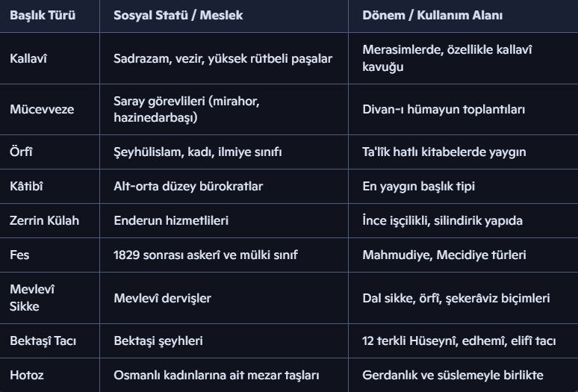The width and height of the screenshot is (578, 392).
Task: Click the "Kâtibî" row label
Action: [x=26, y=186]
